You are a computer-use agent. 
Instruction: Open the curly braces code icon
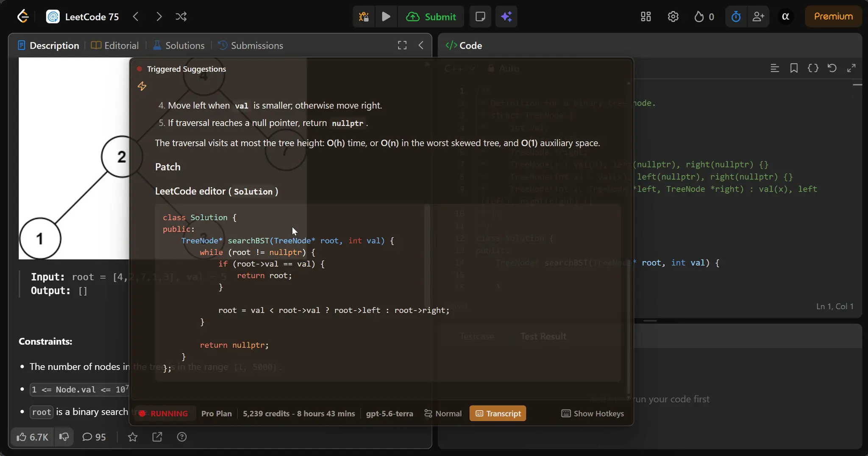click(813, 68)
